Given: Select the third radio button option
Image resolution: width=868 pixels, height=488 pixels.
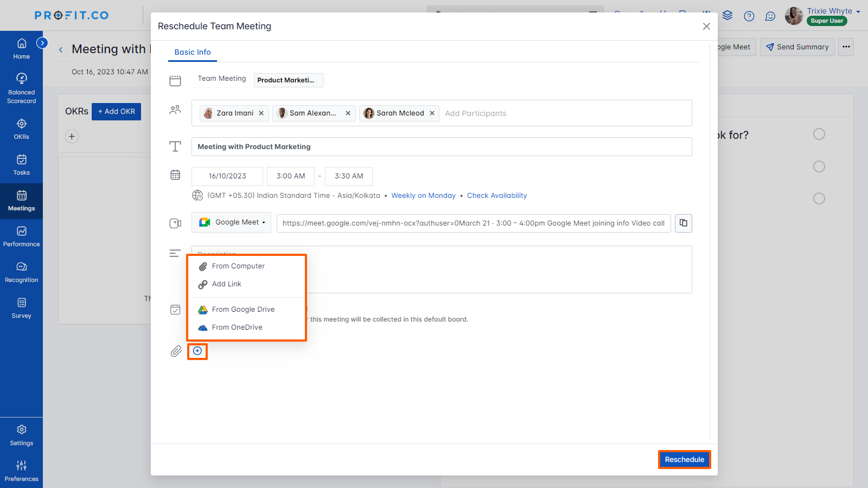Looking at the screenshot, I should click(x=819, y=198).
